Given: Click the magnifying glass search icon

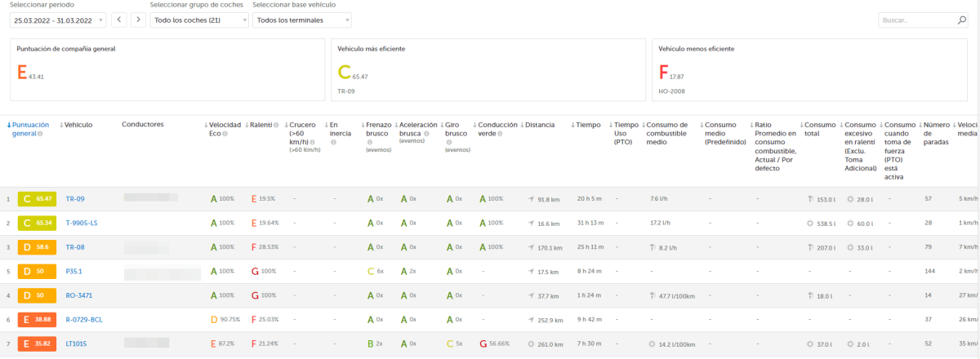Looking at the screenshot, I should (x=962, y=20).
